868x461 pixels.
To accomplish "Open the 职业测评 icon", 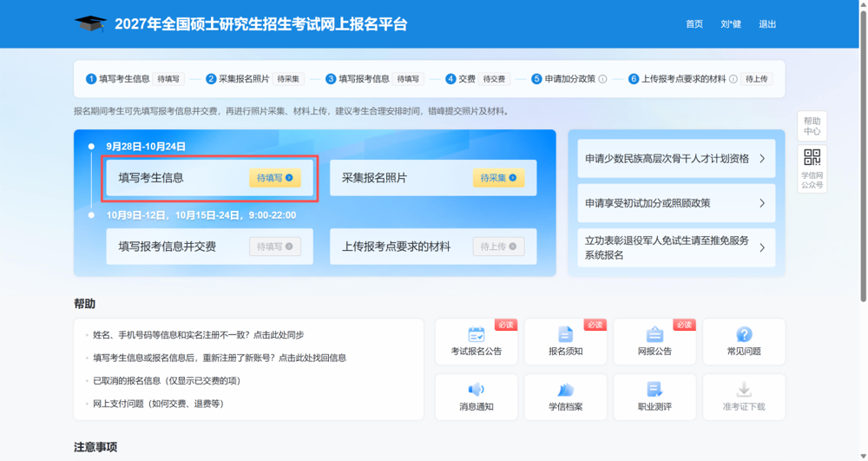I will point(654,390).
